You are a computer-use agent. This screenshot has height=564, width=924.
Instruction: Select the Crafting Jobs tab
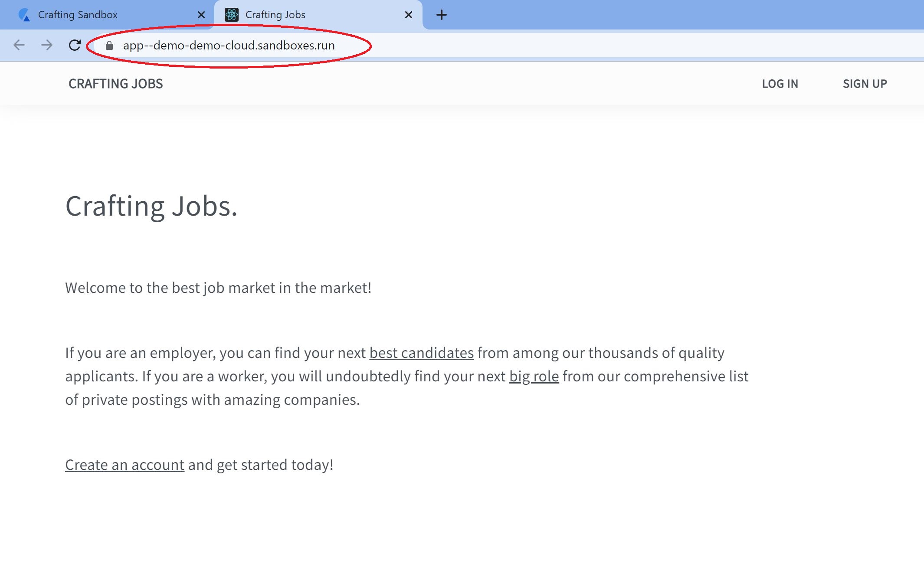[x=276, y=15]
